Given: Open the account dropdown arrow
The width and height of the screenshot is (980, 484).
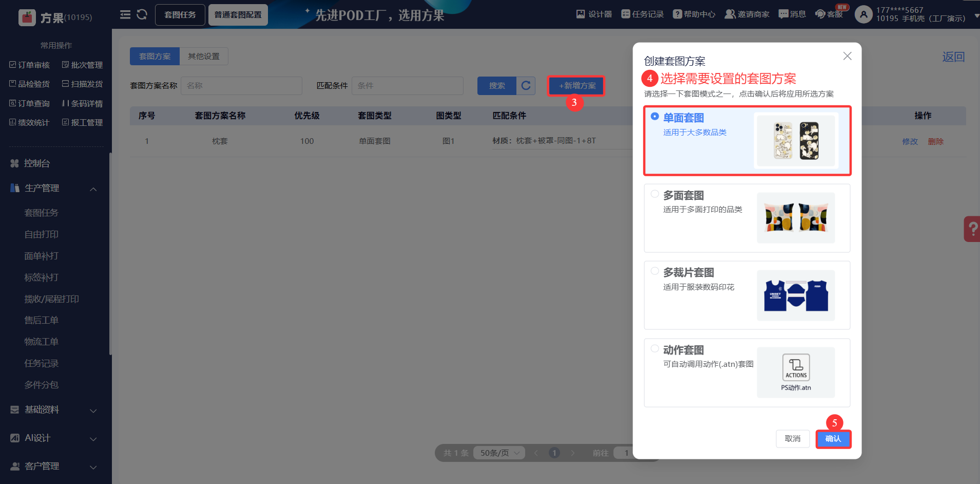Looking at the screenshot, I should 976,16.
